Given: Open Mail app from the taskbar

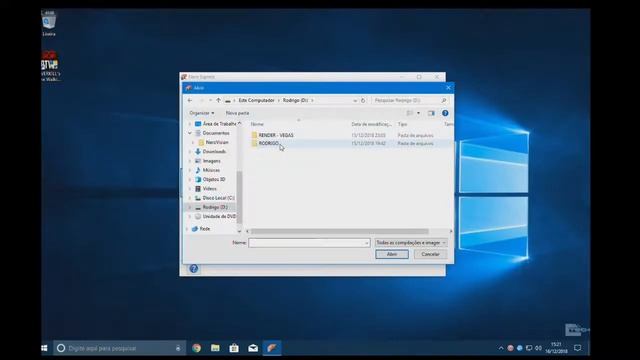Looking at the screenshot, I should point(253,348).
